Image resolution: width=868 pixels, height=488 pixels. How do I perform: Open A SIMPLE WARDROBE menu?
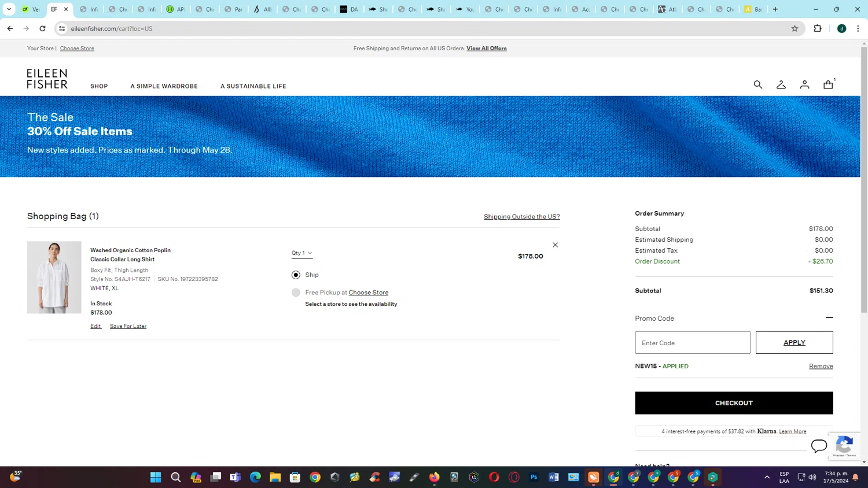(x=164, y=86)
